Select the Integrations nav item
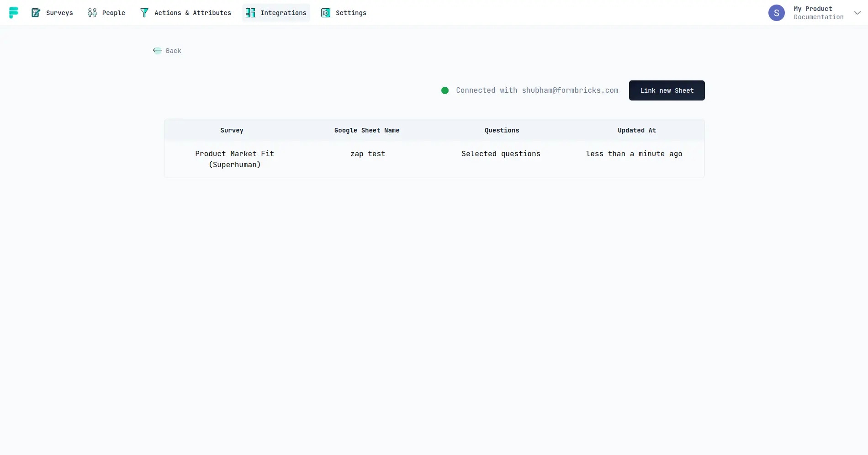This screenshot has width=868, height=455. [x=276, y=13]
